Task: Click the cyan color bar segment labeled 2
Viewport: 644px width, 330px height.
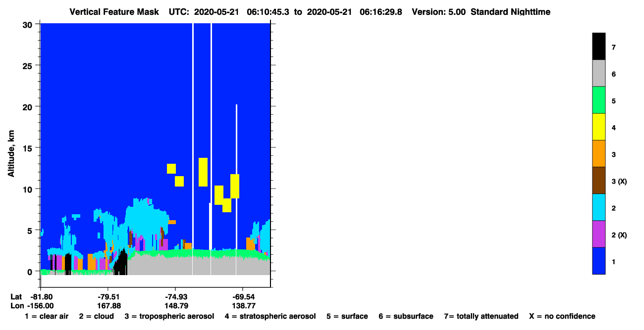Action: pyautogui.click(x=598, y=207)
